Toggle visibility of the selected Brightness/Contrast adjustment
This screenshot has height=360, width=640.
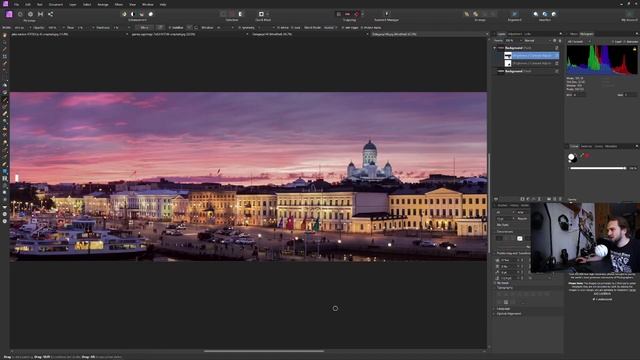(557, 56)
